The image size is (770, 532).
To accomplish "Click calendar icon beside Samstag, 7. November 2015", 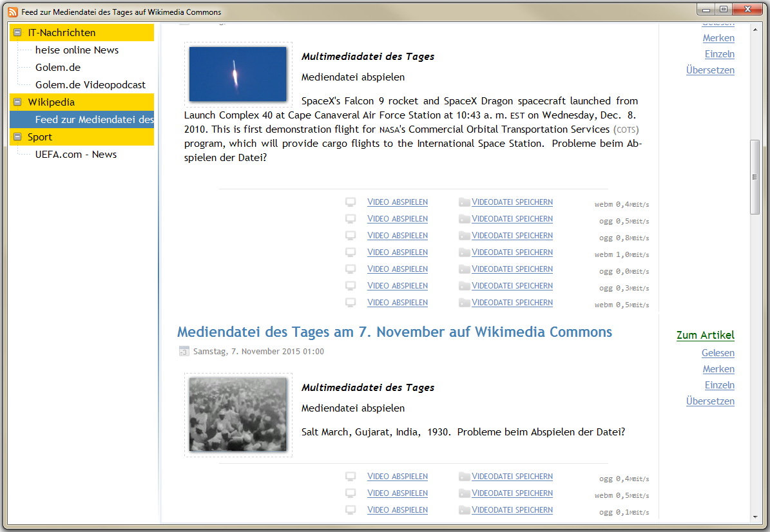I will tap(184, 352).
